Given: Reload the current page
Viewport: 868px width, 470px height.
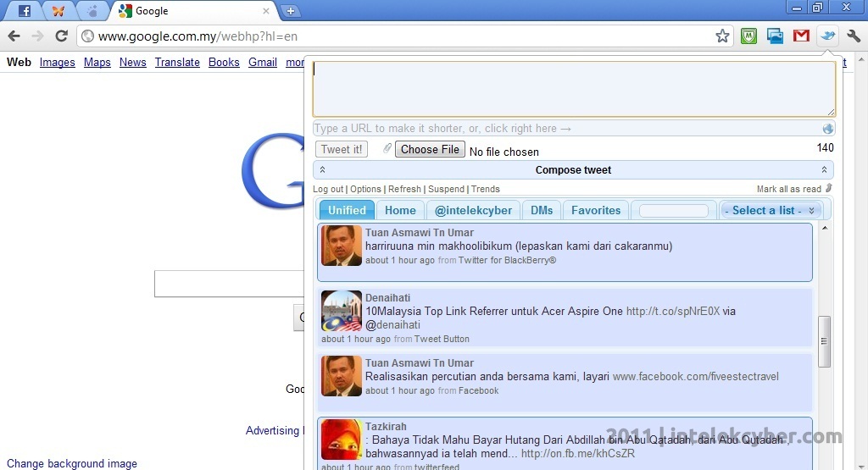Looking at the screenshot, I should (x=61, y=36).
